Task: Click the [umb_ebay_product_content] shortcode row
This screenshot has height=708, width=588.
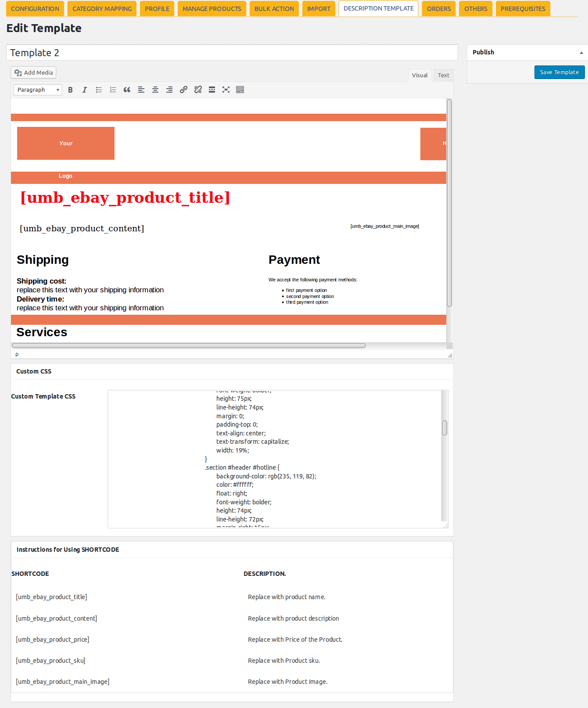Action: click(57, 618)
